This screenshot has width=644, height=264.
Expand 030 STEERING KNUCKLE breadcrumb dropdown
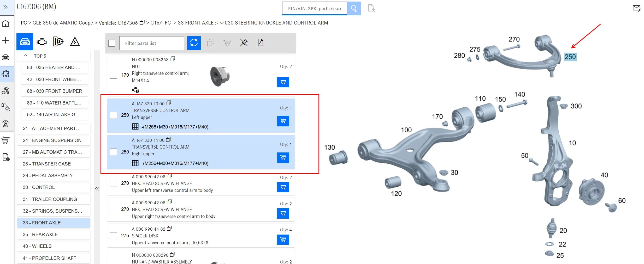click(222, 23)
